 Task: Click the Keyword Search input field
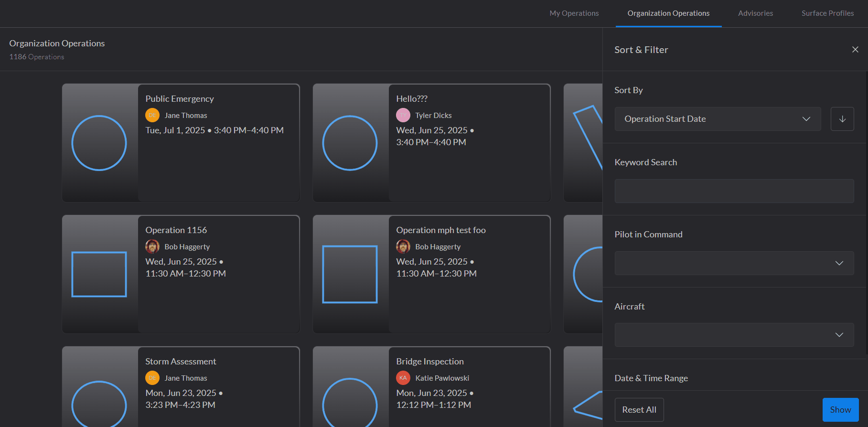point(734,191)
